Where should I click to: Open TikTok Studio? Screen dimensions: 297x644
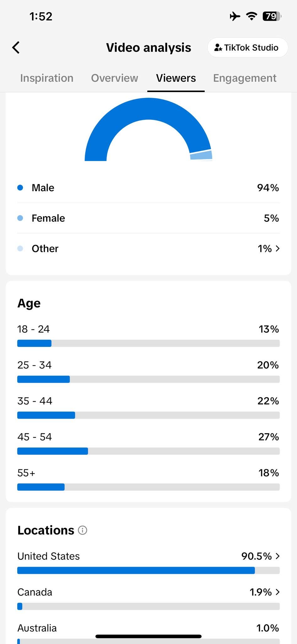(247, 47)
